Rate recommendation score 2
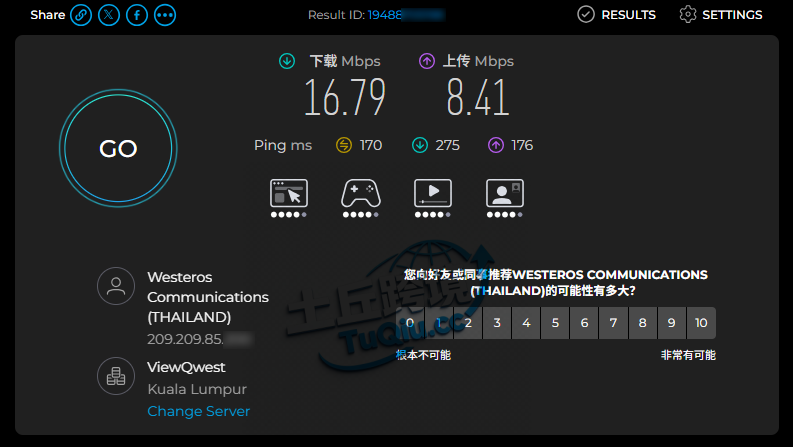Viewport: 793px width, 447px height. coord(468,323)
